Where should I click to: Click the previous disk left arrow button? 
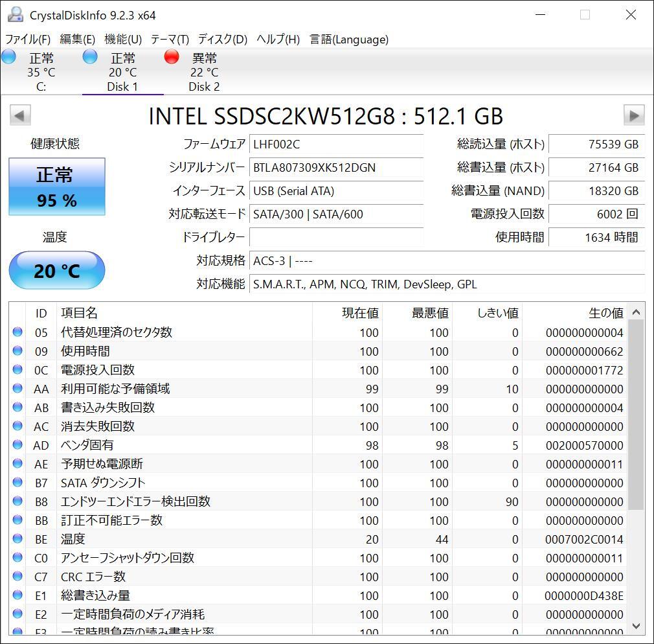tap(19, 115)
